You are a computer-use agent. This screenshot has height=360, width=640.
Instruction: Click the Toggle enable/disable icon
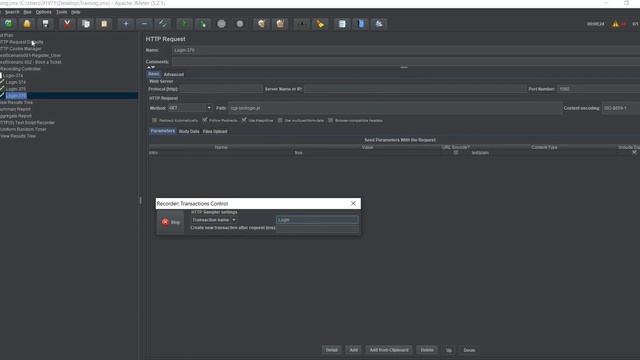point(162,24)
